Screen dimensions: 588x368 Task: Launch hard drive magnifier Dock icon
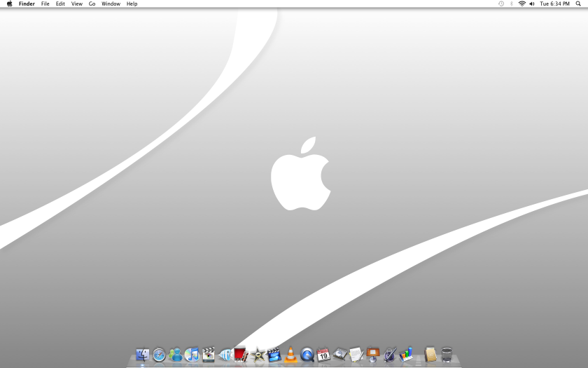pos(339,355)
